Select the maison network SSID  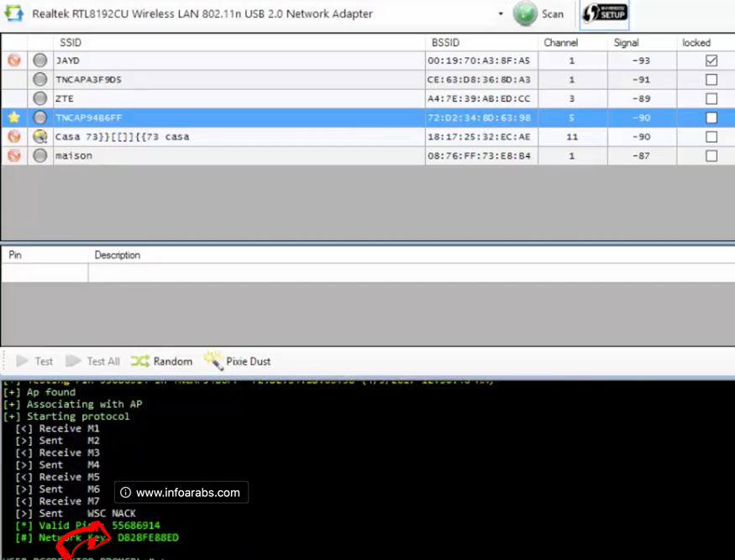pyautogui.click(x=74, y=155)
